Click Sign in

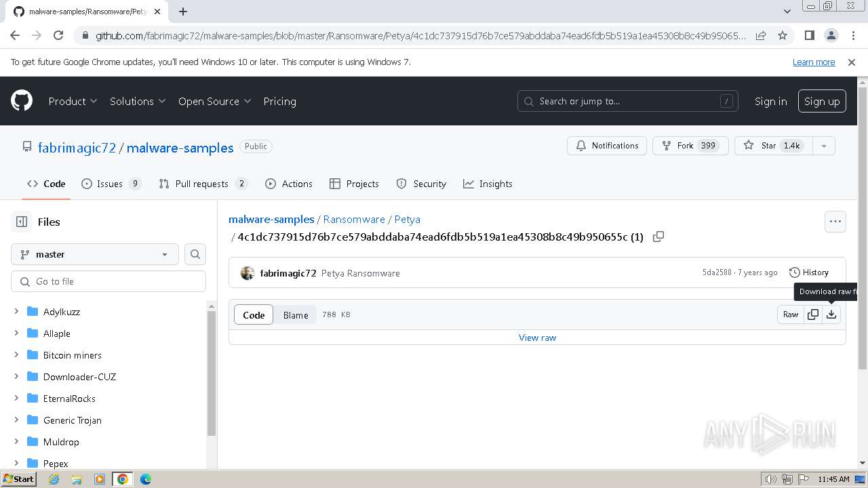(771, 101)
